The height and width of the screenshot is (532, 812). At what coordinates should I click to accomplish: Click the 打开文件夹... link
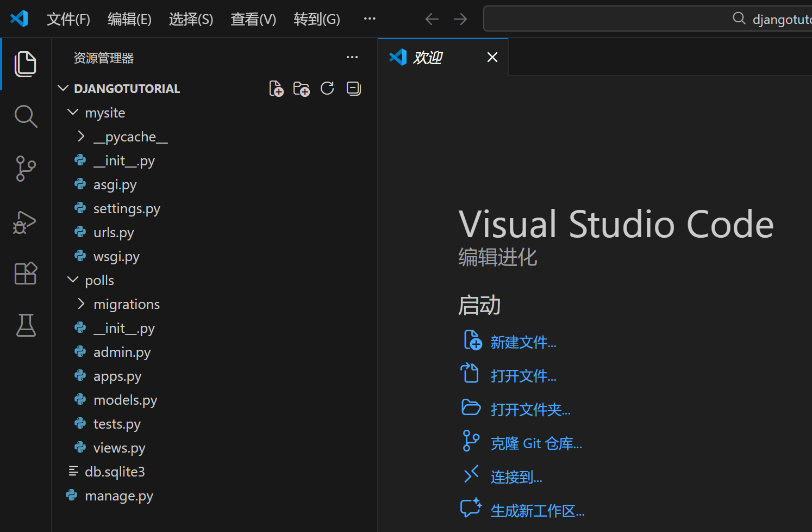pos(530,410)
